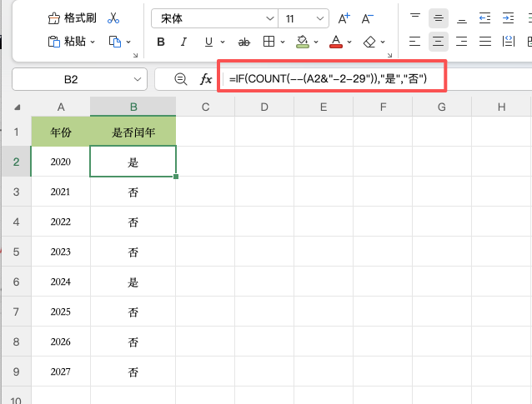Select row 6 header
Image resolution: width=532 pixels, height=404 pixels.
(x=16, y=282)
